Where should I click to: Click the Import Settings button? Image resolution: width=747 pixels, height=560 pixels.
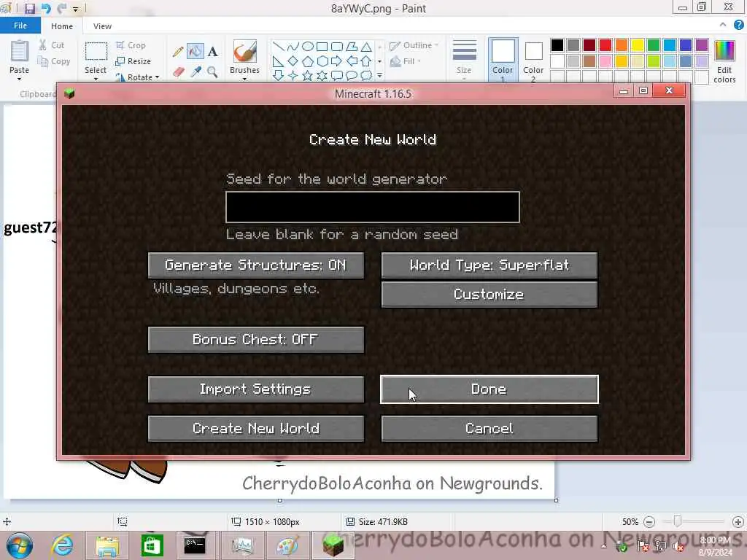[x=256, y=389]
